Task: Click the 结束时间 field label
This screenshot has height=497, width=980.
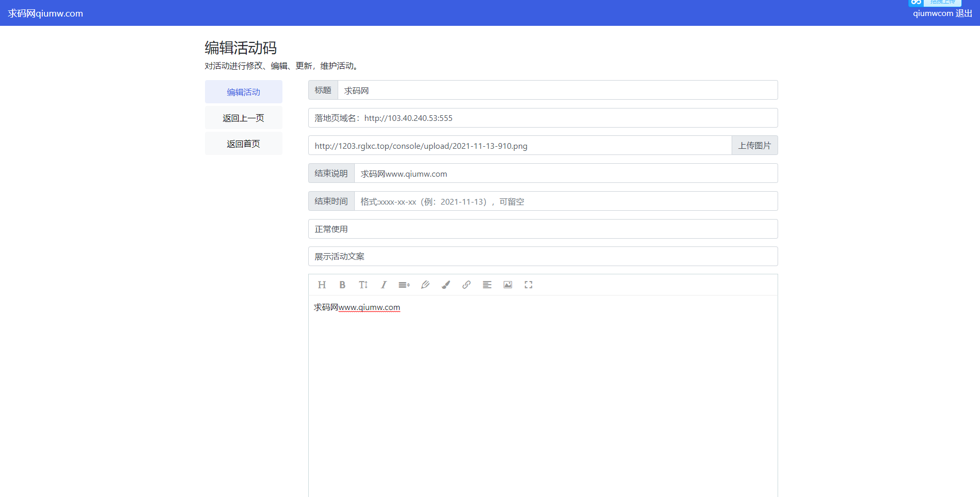Action: point(331,201)
